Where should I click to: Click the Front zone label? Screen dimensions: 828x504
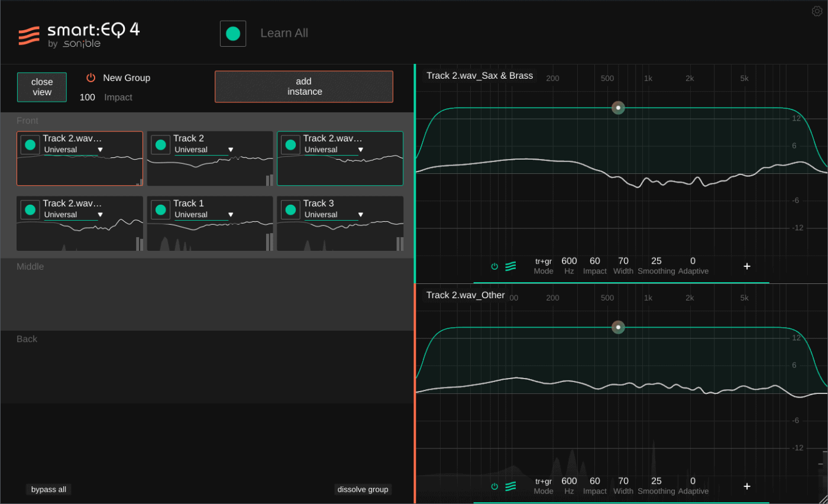[x=27, y=121]
